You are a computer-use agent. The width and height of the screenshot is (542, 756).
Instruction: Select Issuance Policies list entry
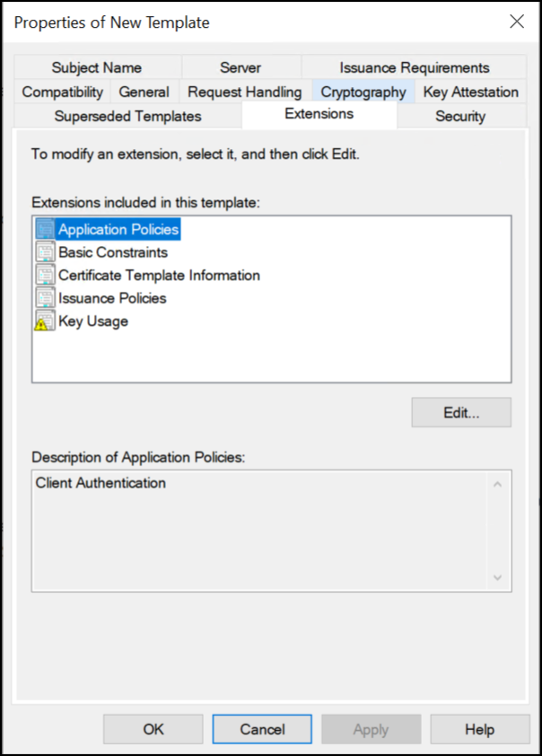[112, 298]
